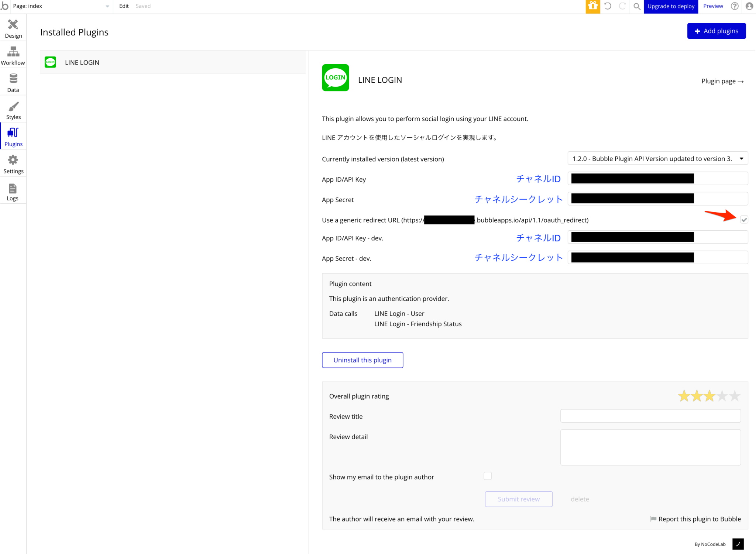
Task: Click the help question mark icon
Action: [735, 6]
